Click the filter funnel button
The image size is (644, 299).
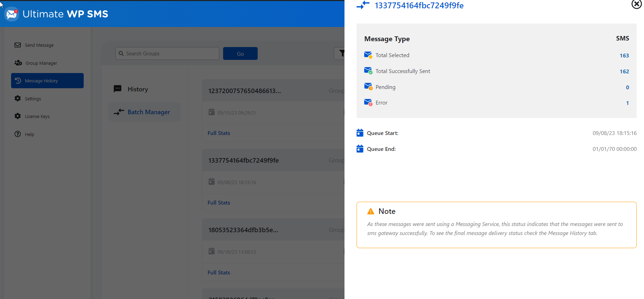pyautogui.click(x=339, y=53)
